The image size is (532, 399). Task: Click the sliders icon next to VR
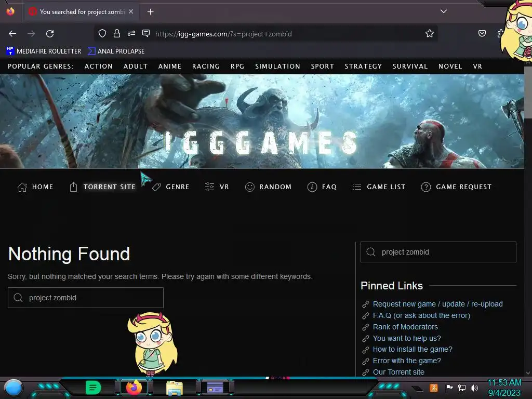[x=210, y=187]
